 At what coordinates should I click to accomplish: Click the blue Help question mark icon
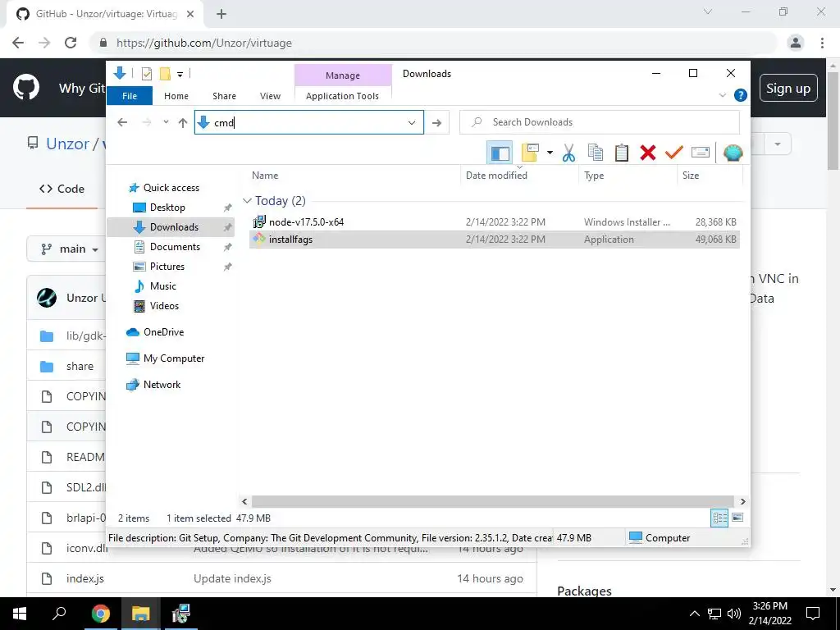point(741,95)
